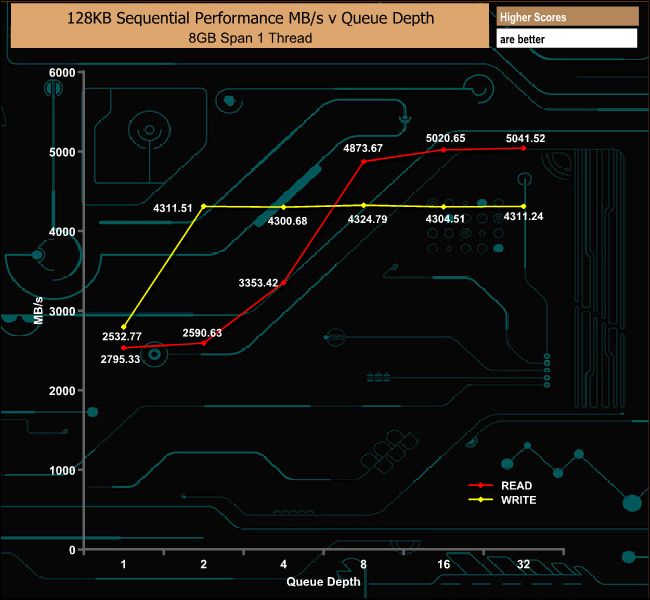650x600 pixels.
Task: Click the red READ point at queue depth 1
Action: click(124, 348)
